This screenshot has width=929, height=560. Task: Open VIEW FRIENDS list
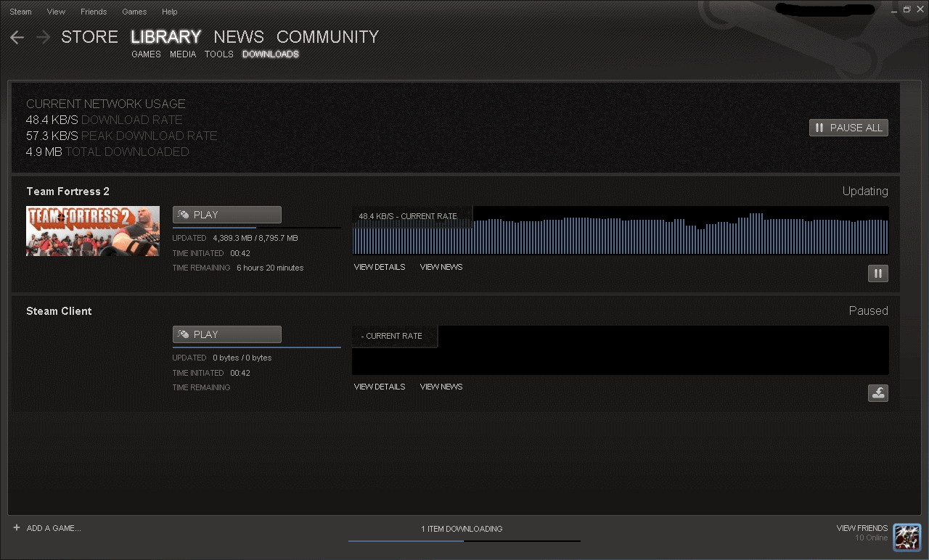(x=862, y=528)
